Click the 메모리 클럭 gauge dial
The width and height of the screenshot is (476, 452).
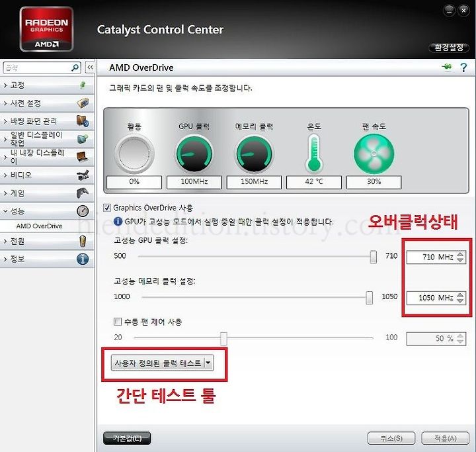coord(255,154)
